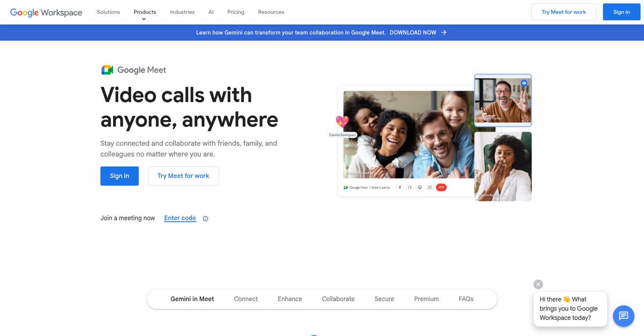Select the Gemini in Meet tab
644x336 pixels.
pyautogui.click(x=192, y=299)
